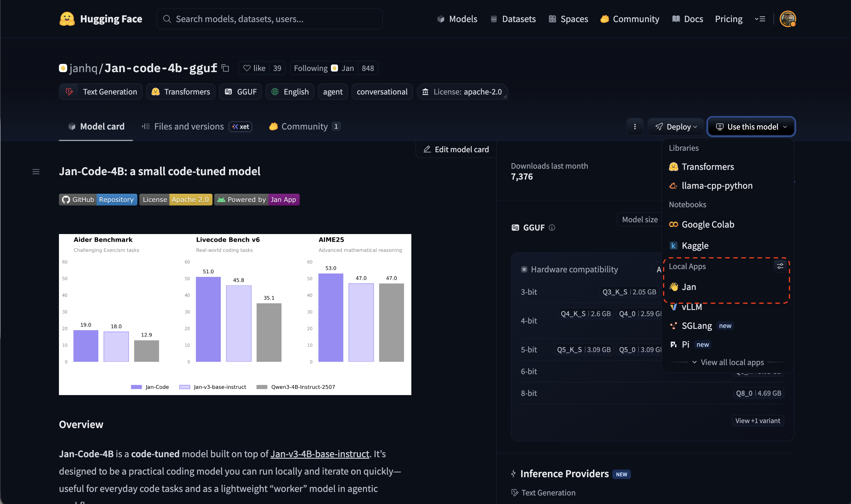This screenshot has width=851, height=504.
Task: Collapse the Use this model dropdown
Action: click(x=751, y=127)
